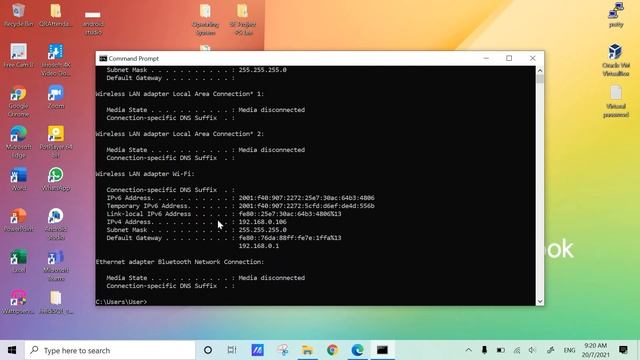640x360 pixels.
Task: Open the volume control in system tray
Action: (x=532, y=350)
